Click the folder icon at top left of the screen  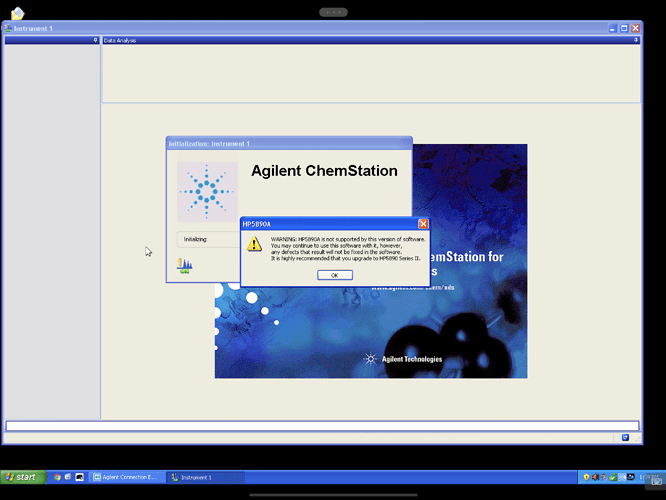pos(17,13)
